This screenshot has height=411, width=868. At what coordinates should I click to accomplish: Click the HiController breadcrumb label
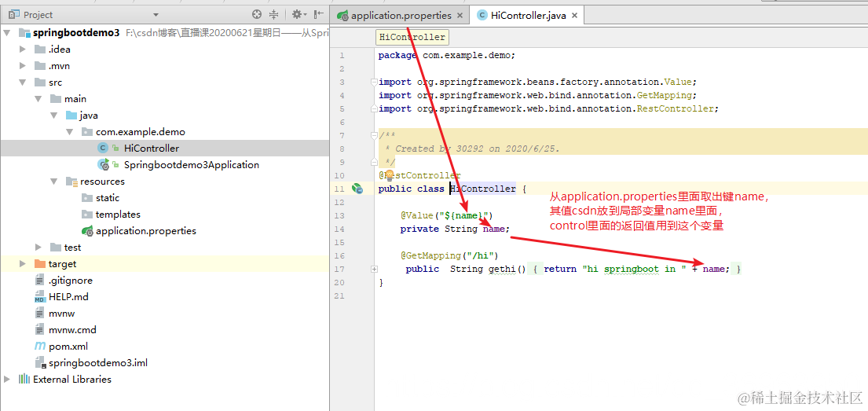pyautogui.click(x=412, y=38)
